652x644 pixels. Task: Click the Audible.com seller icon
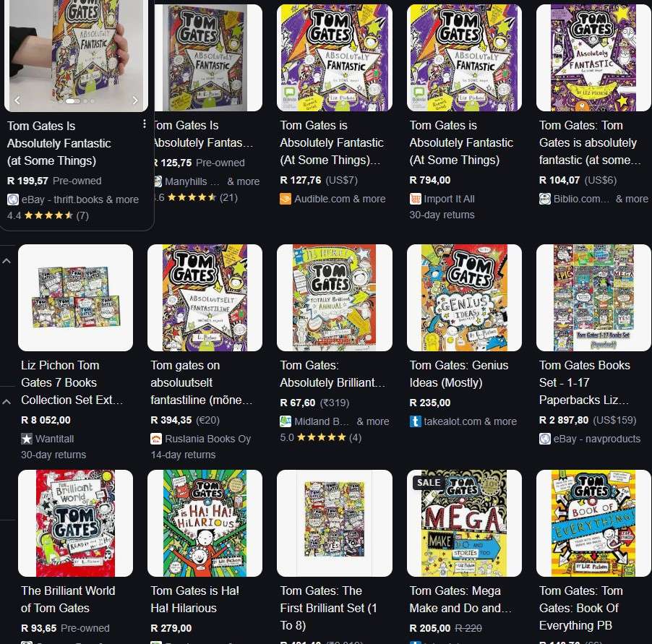pos(286,199)
